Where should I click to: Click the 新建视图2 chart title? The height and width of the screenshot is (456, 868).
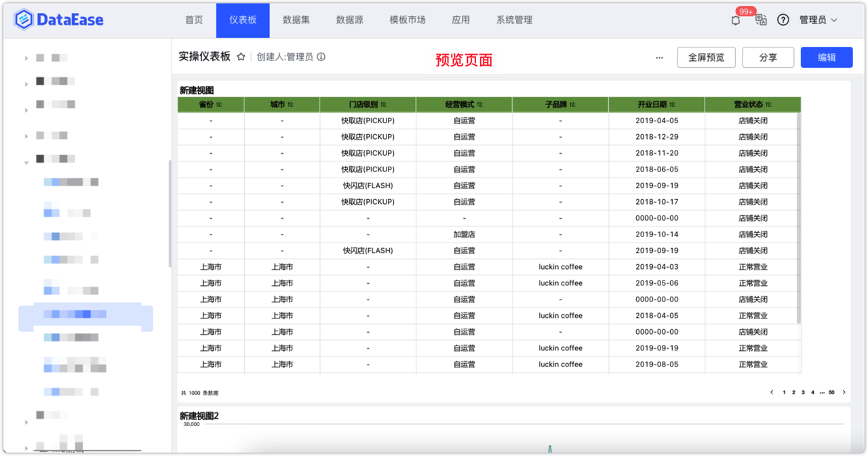pos(199,416)
